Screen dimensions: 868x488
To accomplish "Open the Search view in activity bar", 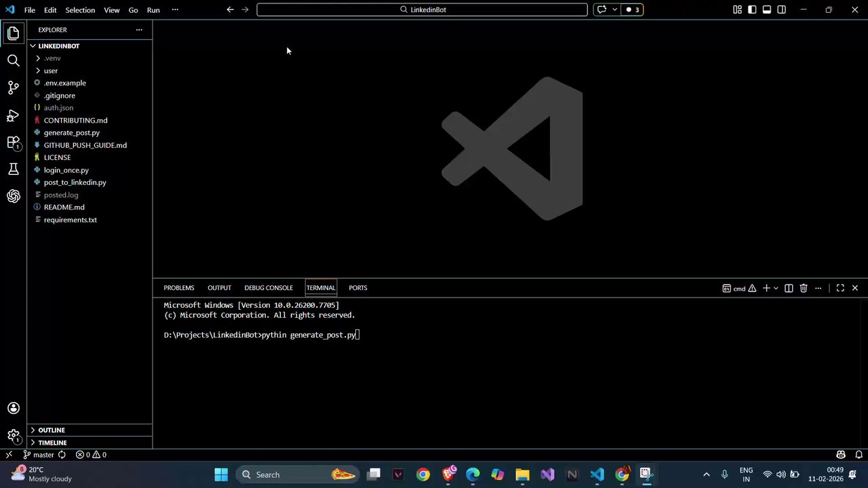I will [x=14, y=60].
